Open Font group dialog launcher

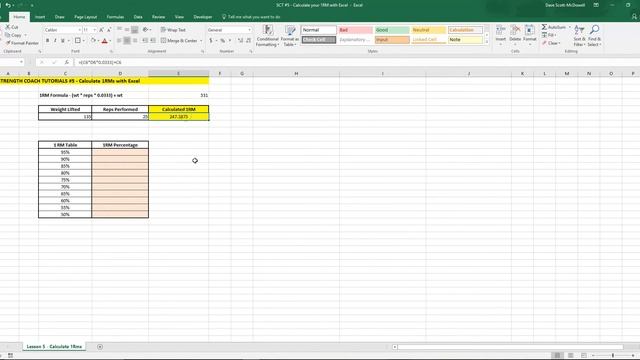pyautogui.click(x=111, y=51)
